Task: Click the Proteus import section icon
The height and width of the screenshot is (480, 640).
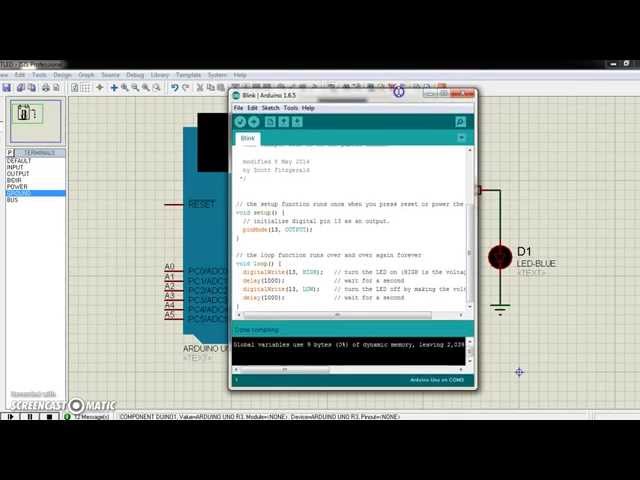Action: coord(20,87)
